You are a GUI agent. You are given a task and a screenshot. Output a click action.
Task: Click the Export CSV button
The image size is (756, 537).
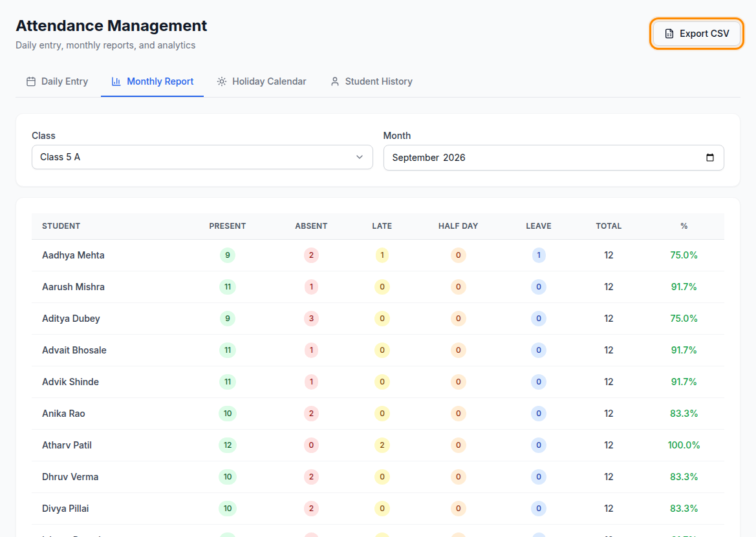tap(697, 34)
